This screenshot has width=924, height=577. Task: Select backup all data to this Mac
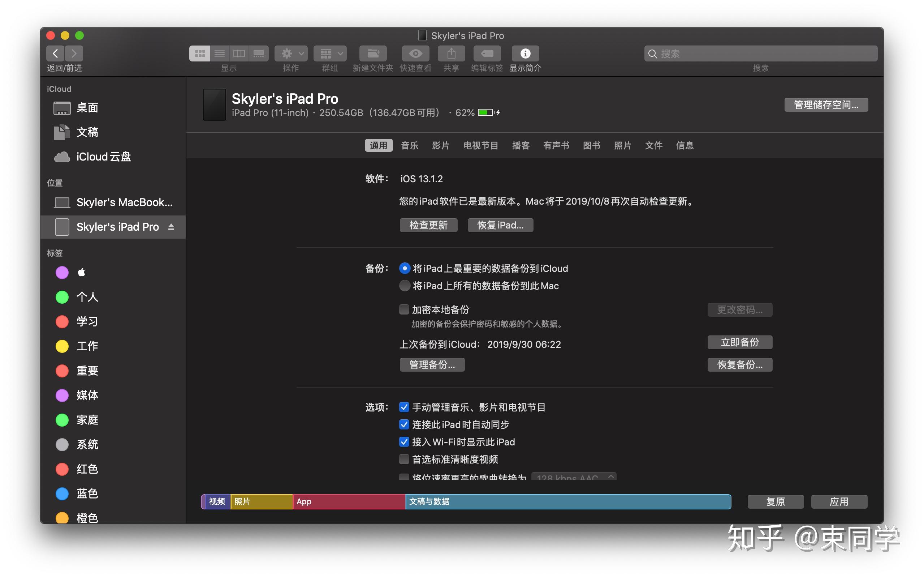click(405, 286)
